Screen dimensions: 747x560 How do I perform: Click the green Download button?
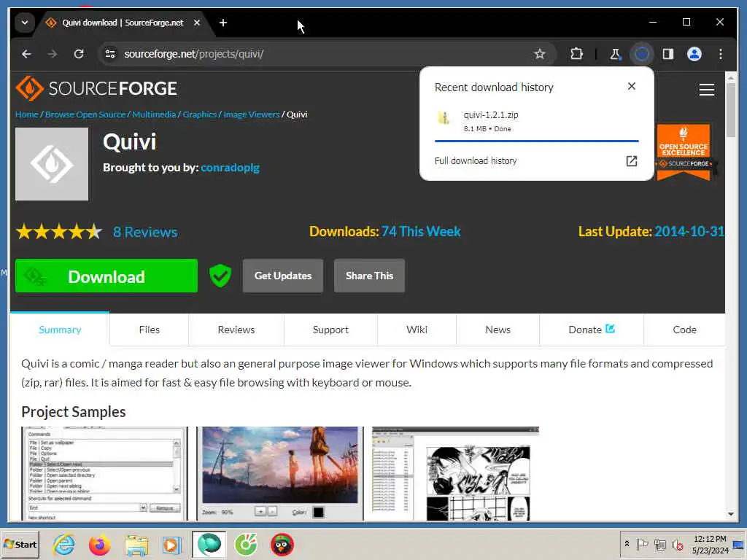pyautogui.click(x=107, y=276)
